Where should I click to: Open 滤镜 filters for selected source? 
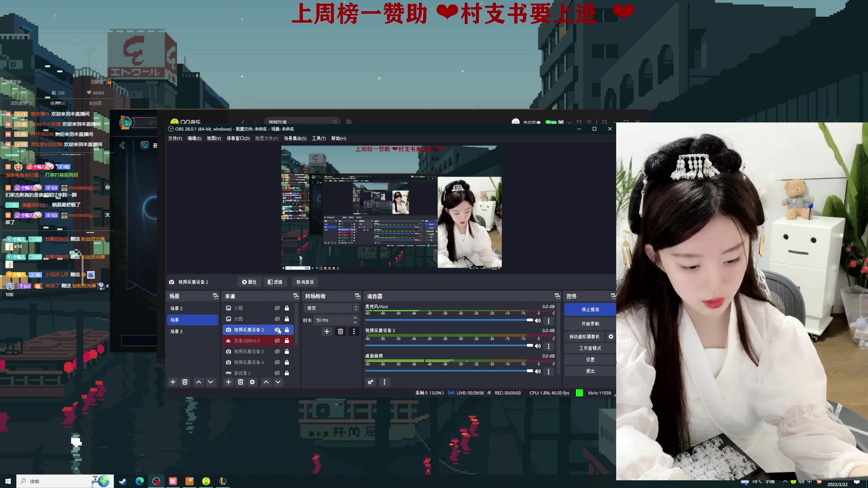(x=275, y=282)
